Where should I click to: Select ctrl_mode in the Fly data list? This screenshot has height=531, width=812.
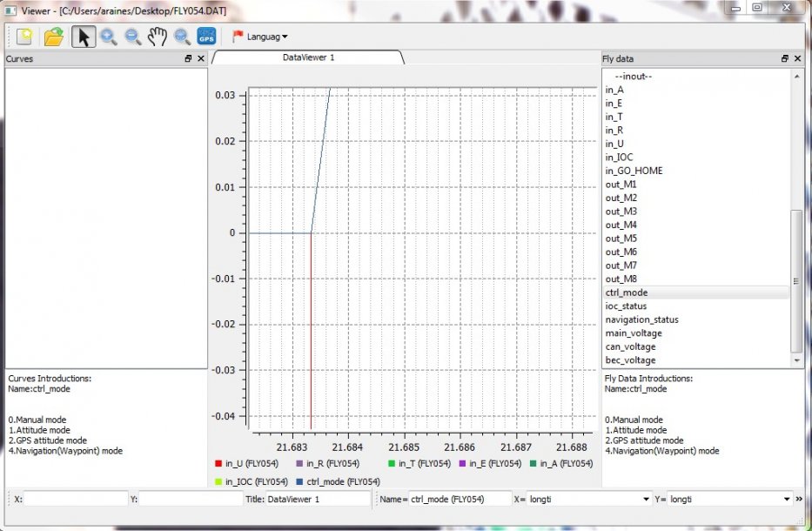click(x=627, y=292)
